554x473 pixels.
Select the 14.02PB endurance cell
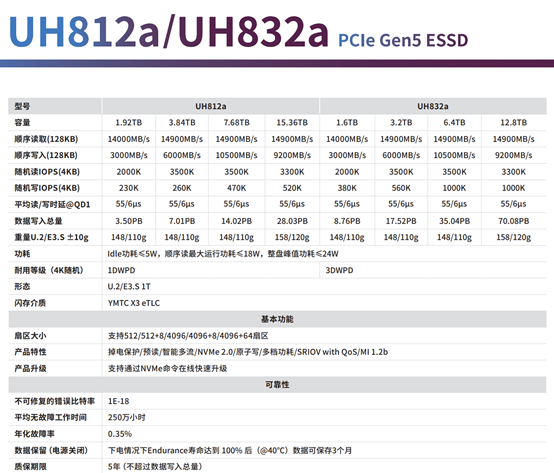236,221
